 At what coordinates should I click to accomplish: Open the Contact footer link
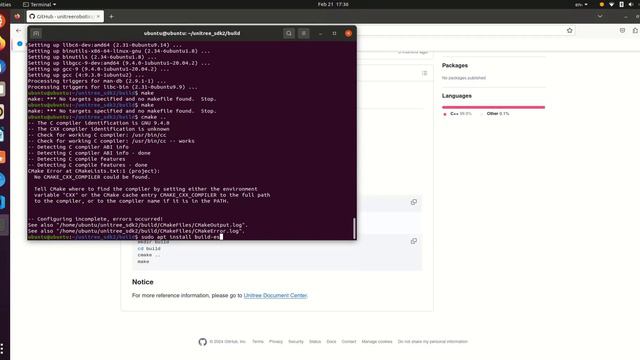tap(349, 342)
